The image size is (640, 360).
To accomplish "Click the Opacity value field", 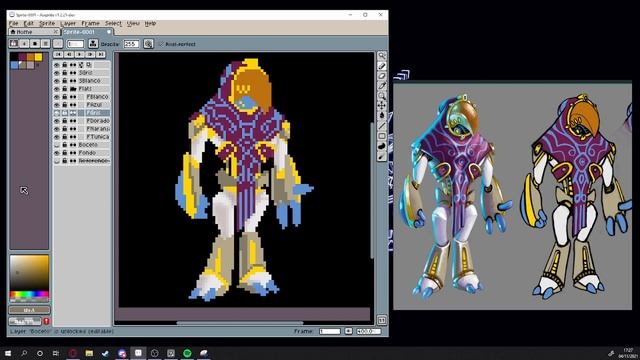I will [131, 44].
